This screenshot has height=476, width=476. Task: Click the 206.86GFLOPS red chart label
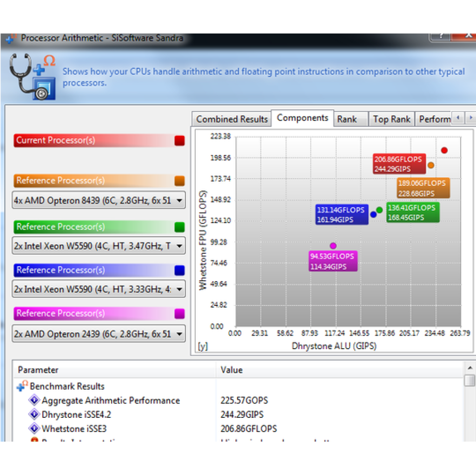coord(399,164)
